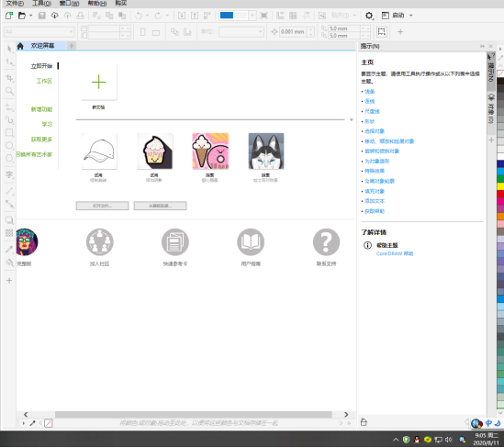Select the Rectangle tool
The width and height of the screenshot is (504, 448).
(9, 133)
